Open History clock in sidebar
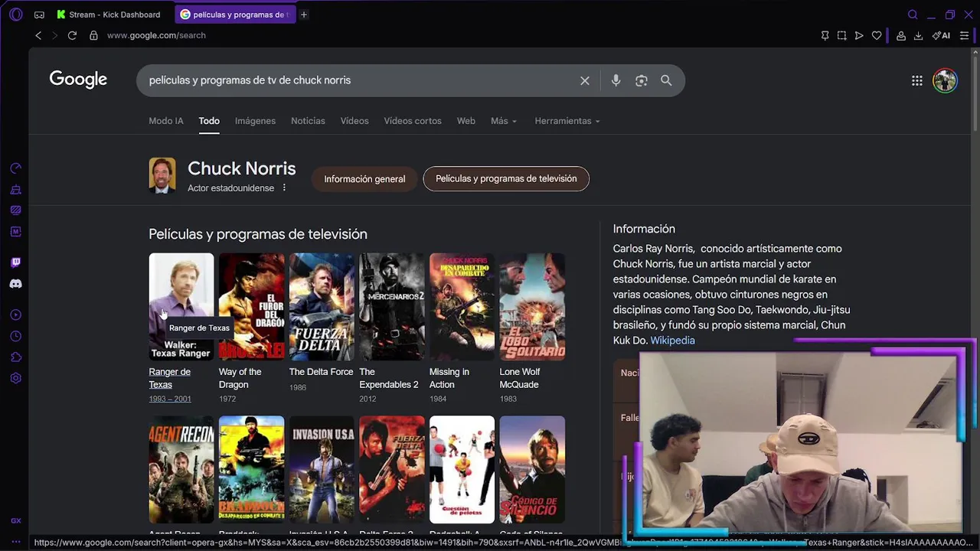This screenshot has height=551, width=980. pyautogui.click(x=16, y=336)
